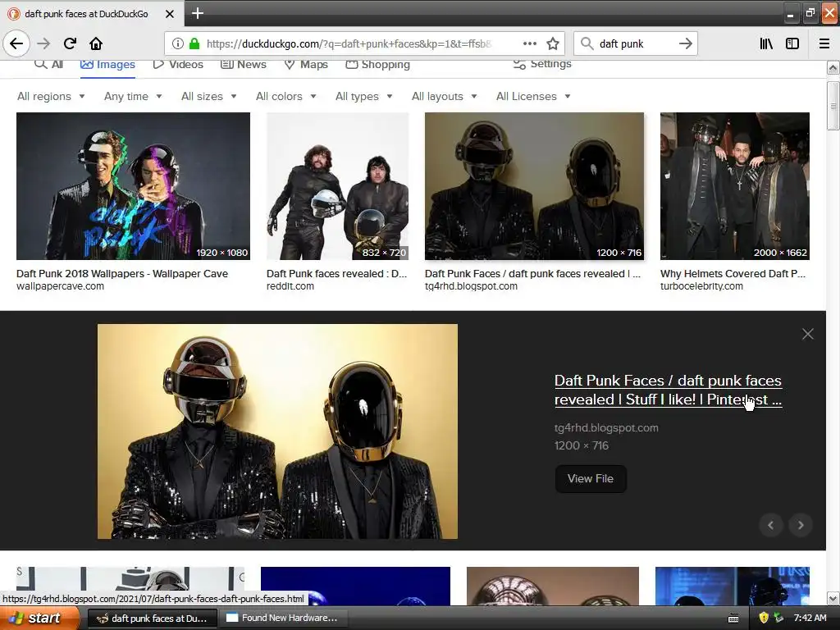Show site information via the info icon
Image resolution: width=840 pixels, height=630 pixels.
pos(178,43)
